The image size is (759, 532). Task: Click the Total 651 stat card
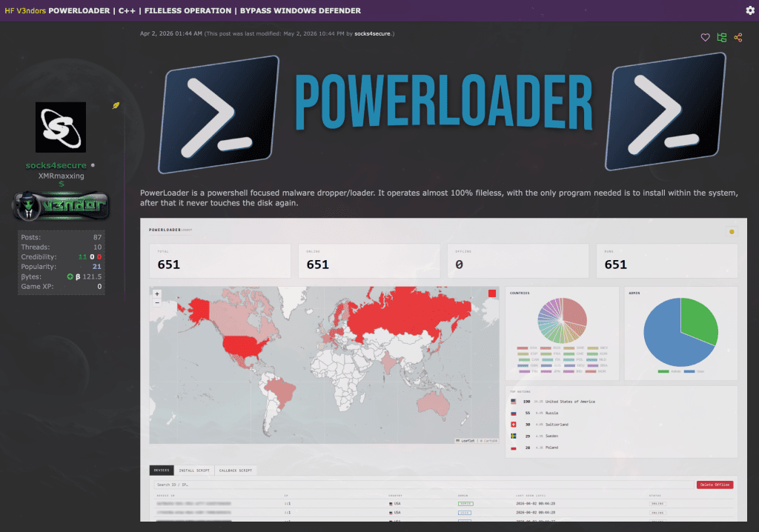219,260
